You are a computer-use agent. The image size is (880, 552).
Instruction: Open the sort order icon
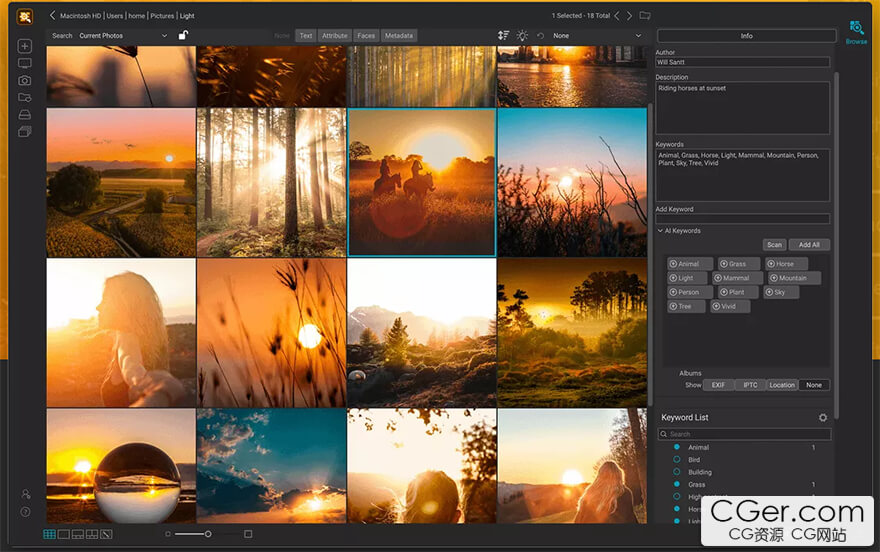(503, 35)
